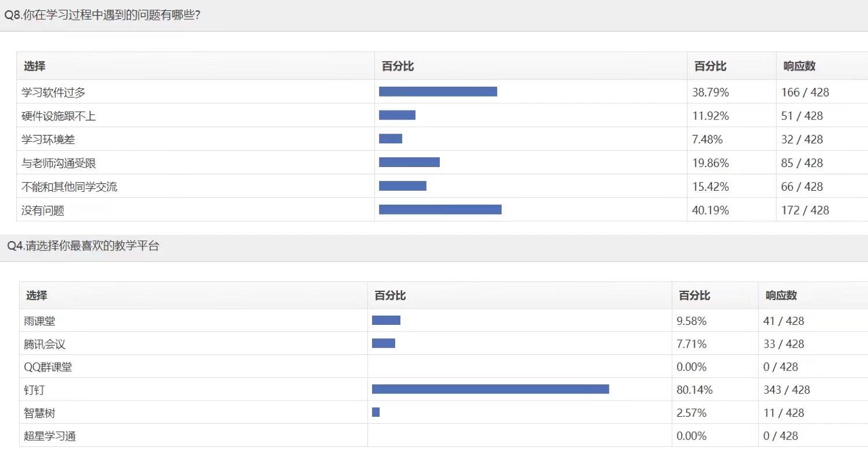Select the 硬件设施跟不上 option label
This screenshot has width=868, height=459.
(x=58, y=116)
